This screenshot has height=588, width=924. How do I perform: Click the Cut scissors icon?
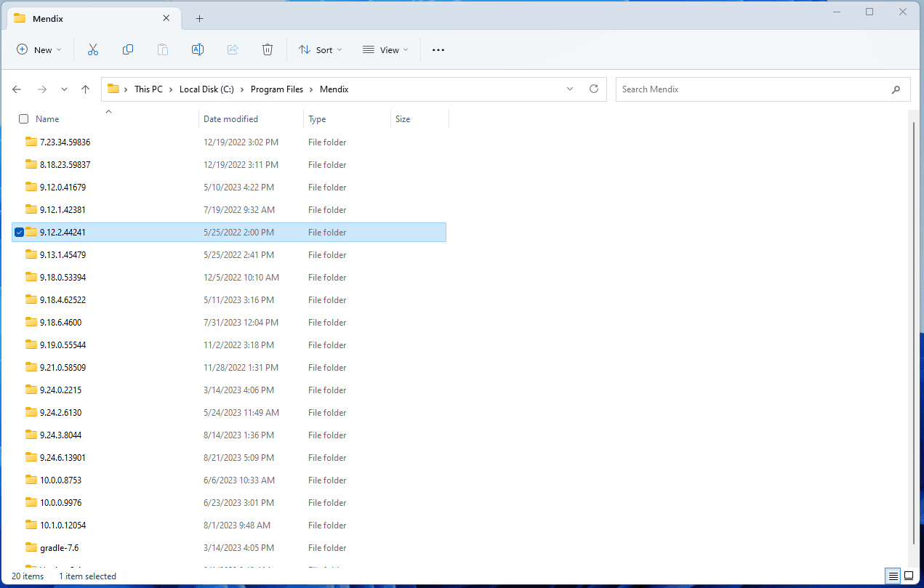coord(93,49)
